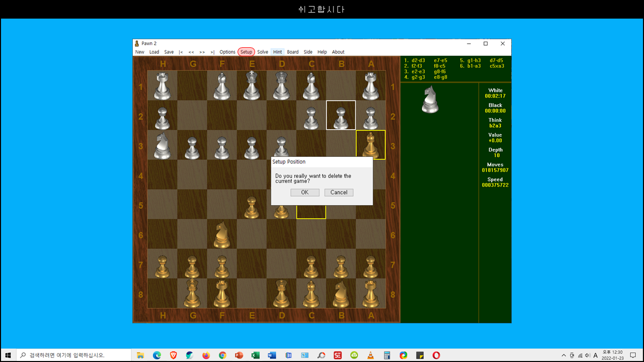Select the gold pawn on C7
Screen dimensions: 644x362
311,266
